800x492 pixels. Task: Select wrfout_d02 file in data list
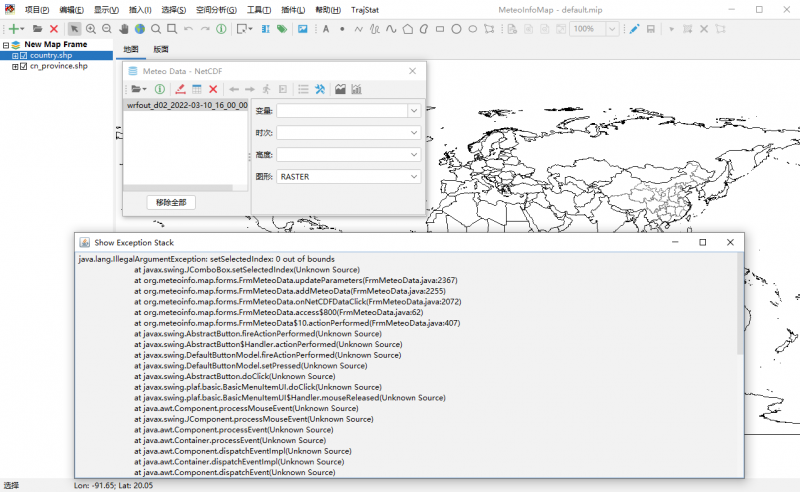pos(186,105)
